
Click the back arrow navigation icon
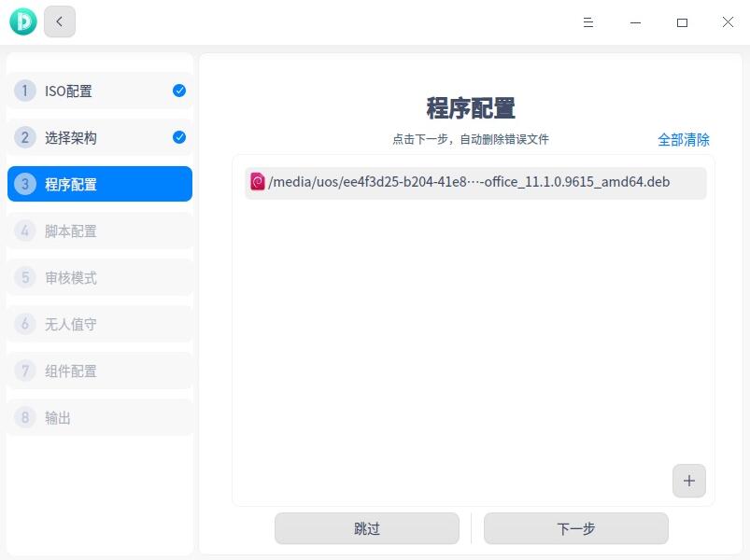(x=60, y=21)
